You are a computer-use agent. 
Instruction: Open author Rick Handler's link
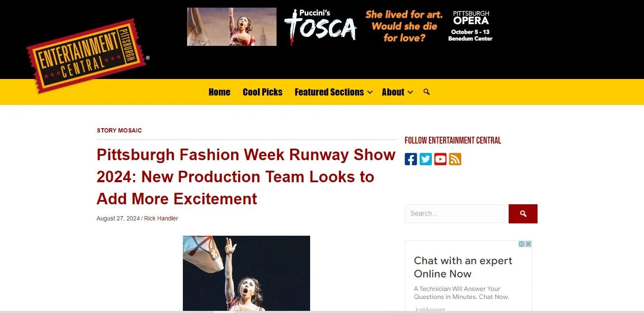[161, 218]
